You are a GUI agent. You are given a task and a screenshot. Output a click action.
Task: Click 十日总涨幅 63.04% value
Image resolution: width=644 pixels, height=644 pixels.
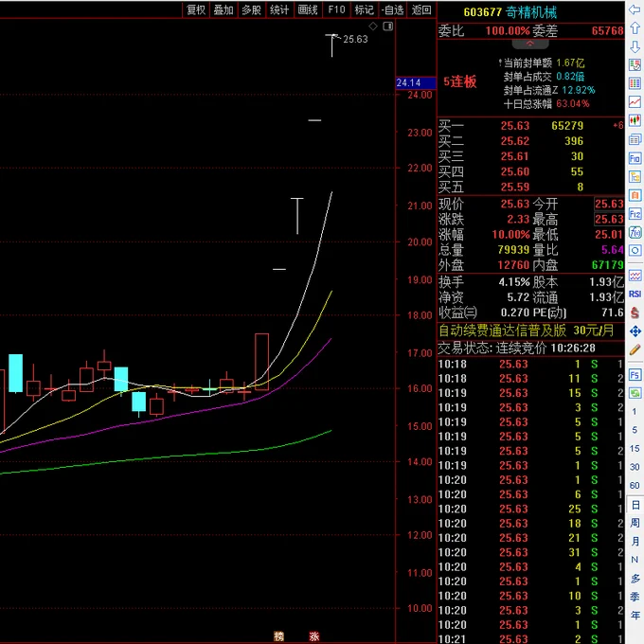pos(573,103)
